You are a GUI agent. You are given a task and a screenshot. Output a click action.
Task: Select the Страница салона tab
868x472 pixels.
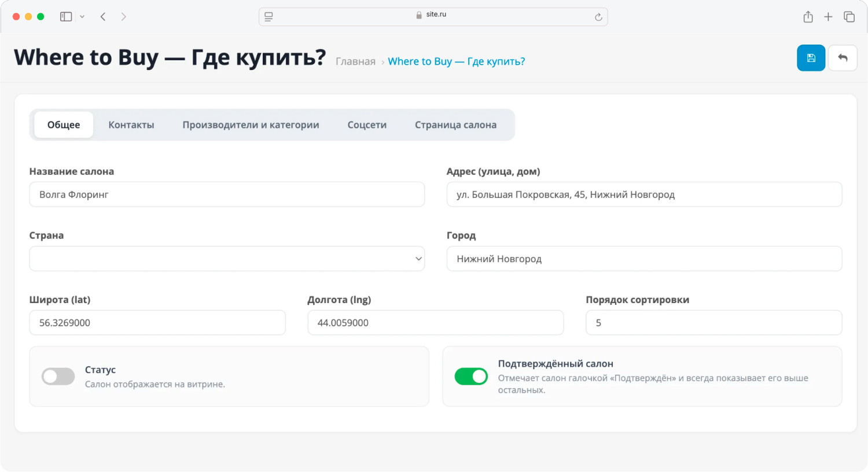point(455,125)
